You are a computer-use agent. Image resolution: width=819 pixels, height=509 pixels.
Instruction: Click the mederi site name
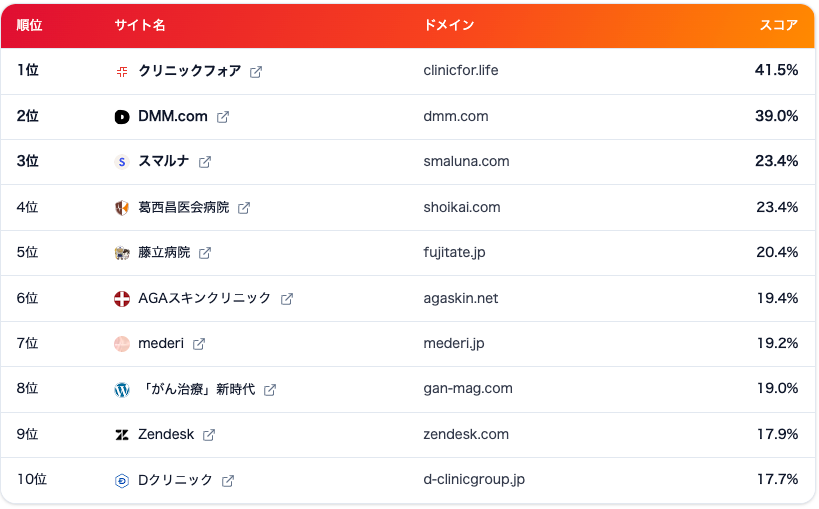click(x=161, y=343)
